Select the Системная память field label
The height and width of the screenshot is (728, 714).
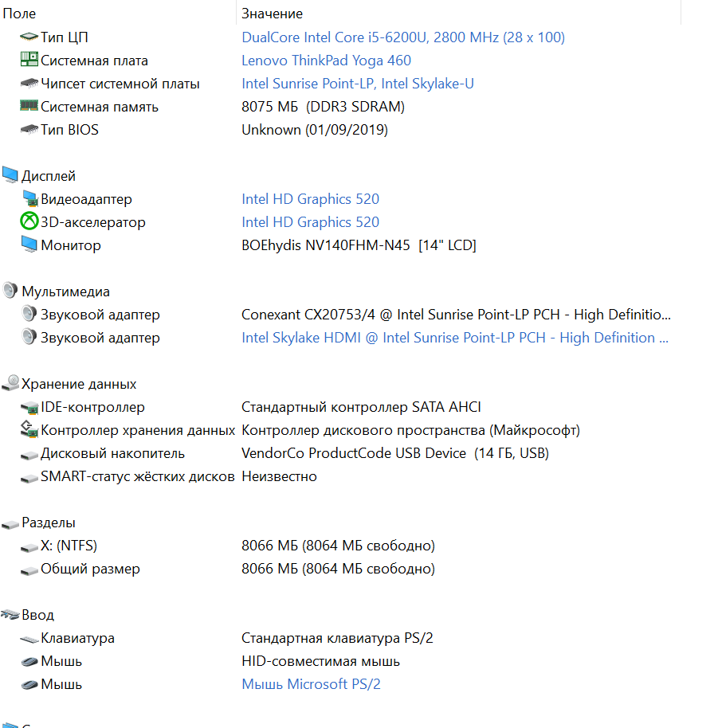(x=100, y=107)
